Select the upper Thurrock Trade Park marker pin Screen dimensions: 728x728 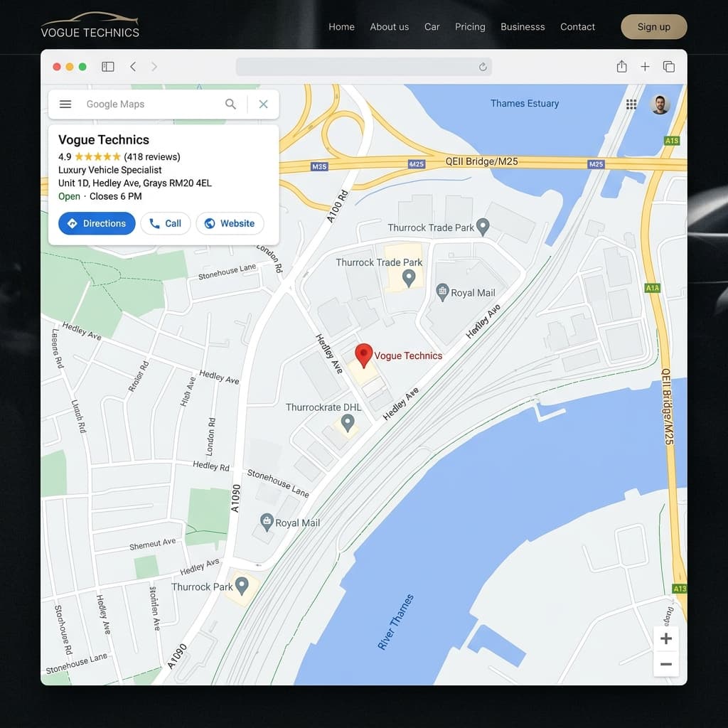483,227
